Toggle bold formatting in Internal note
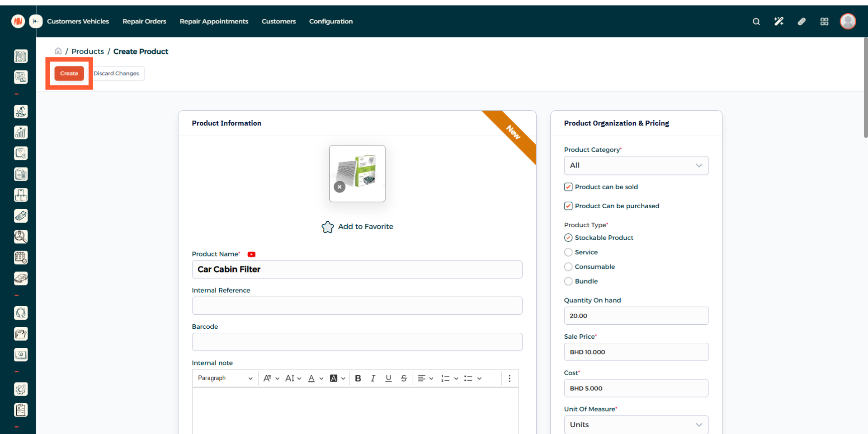This screenshot has height=434, width=868. pyautogui.click(x=358, y=378)
